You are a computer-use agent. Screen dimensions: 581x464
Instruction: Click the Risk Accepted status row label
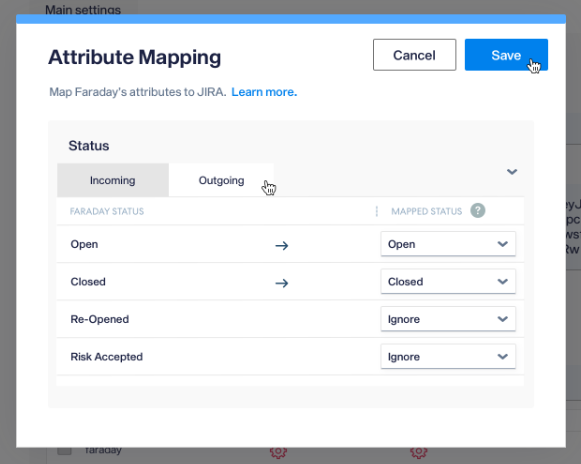[107, 357]
